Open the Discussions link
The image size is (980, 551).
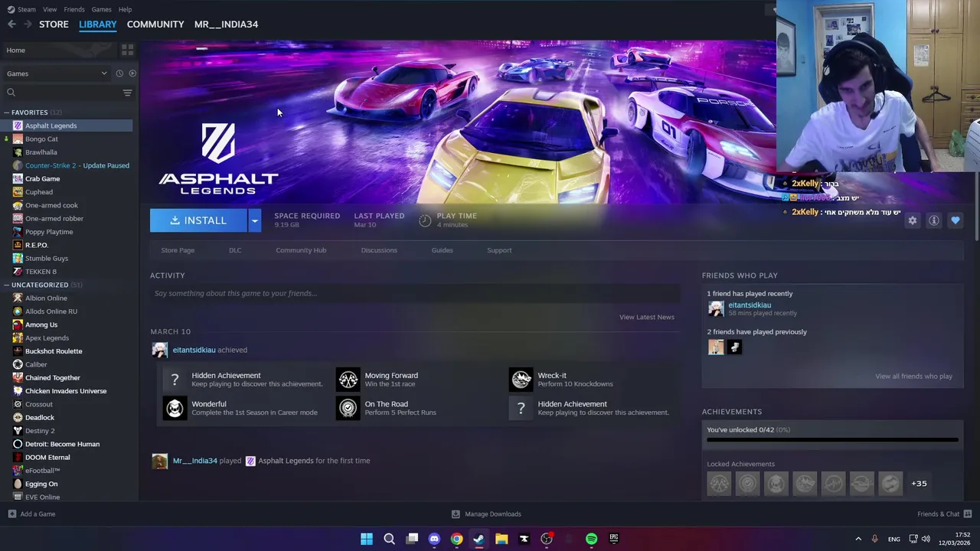click(x=379, y=250)
